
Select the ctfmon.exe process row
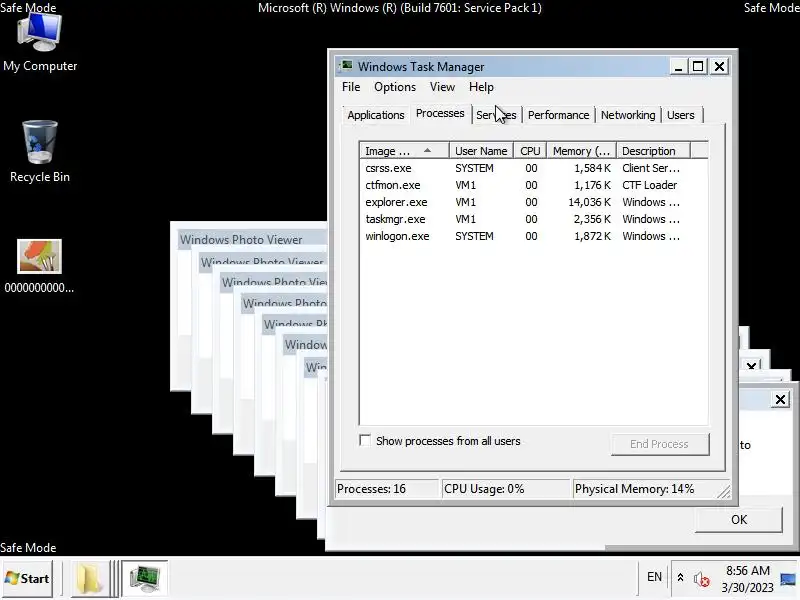point(533,185)
